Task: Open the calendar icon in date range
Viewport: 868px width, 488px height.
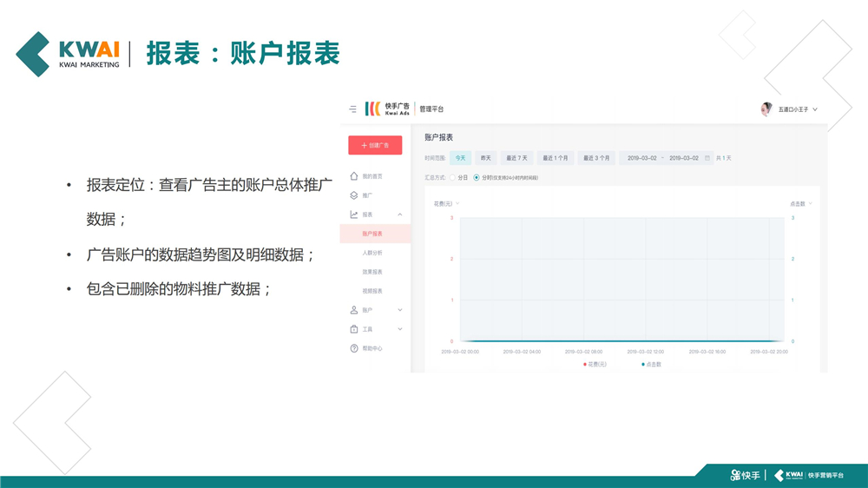Action: (707, 158)
